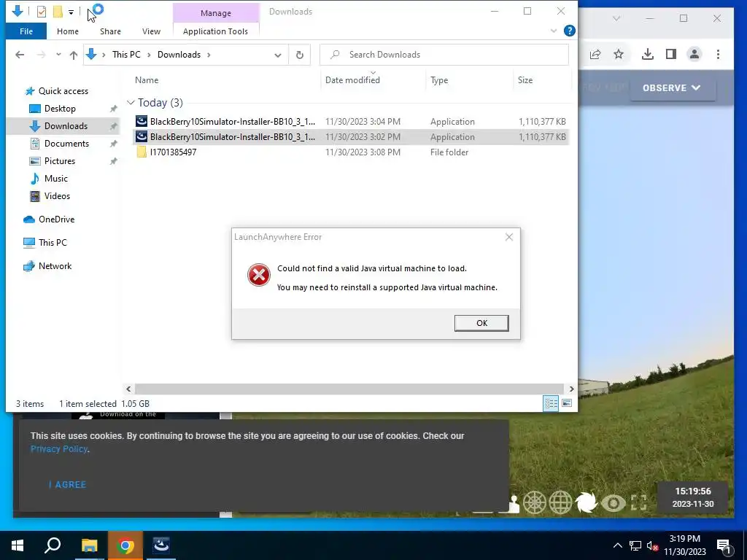Open the Home ribbon tab
The width and height of the screenshot is (747, 560).
pyautogui.click(x=68, y=31)
